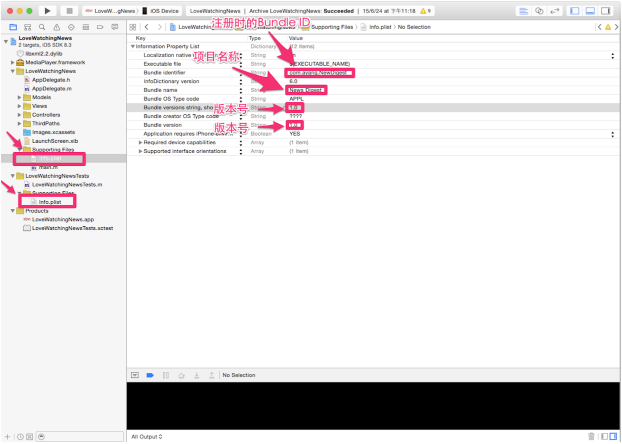Collapse the Products group

point(13,211)
